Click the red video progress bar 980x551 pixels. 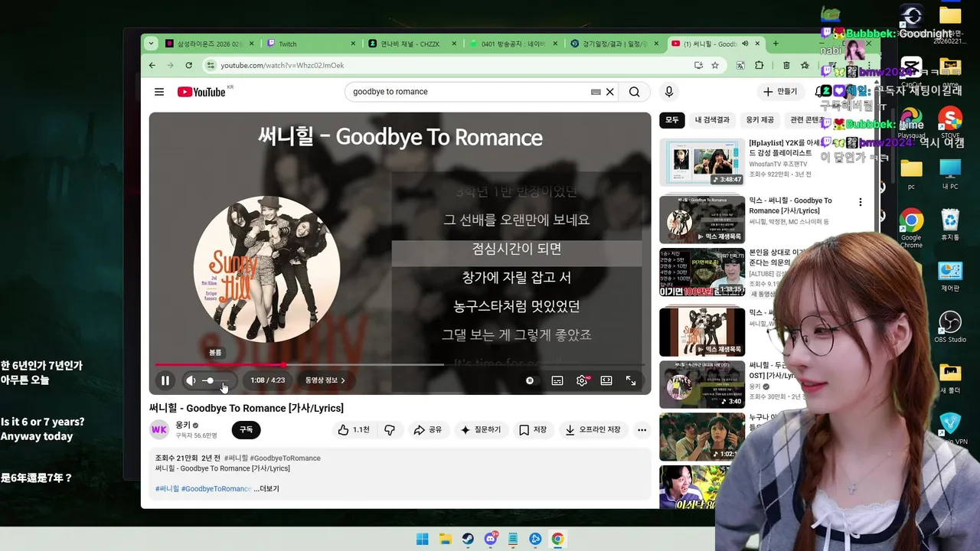tap(400, 365)
